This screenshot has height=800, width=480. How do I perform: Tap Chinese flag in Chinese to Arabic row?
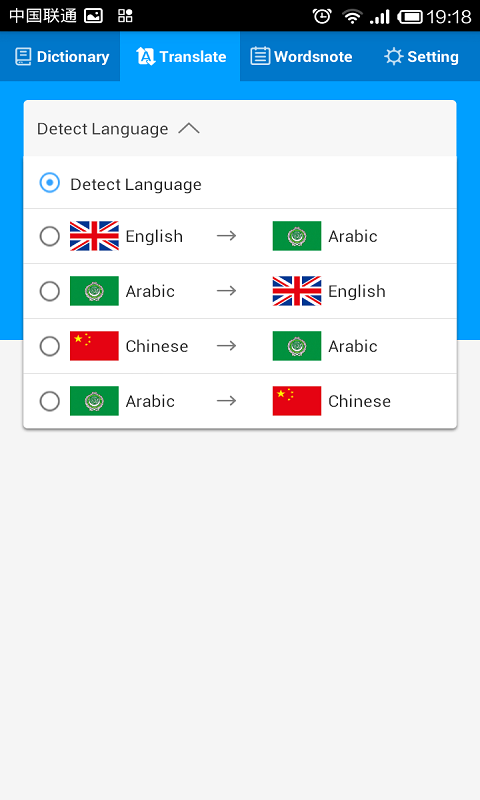pos(94,346)
